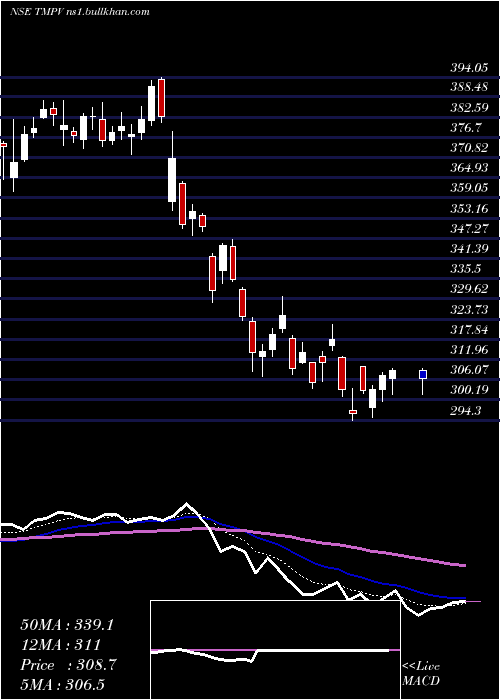
Task: Select the 370.82 price label
Action: tap(468, 148)
